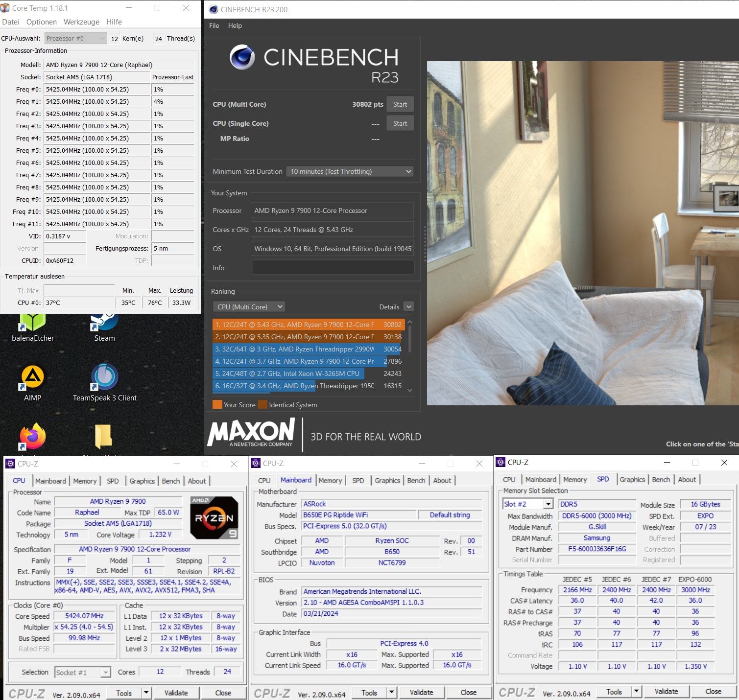Image resolution: width=739 pixels, height=700 pixels.
Task: Open the File menu in Cinebench
Action: [214, 25]
